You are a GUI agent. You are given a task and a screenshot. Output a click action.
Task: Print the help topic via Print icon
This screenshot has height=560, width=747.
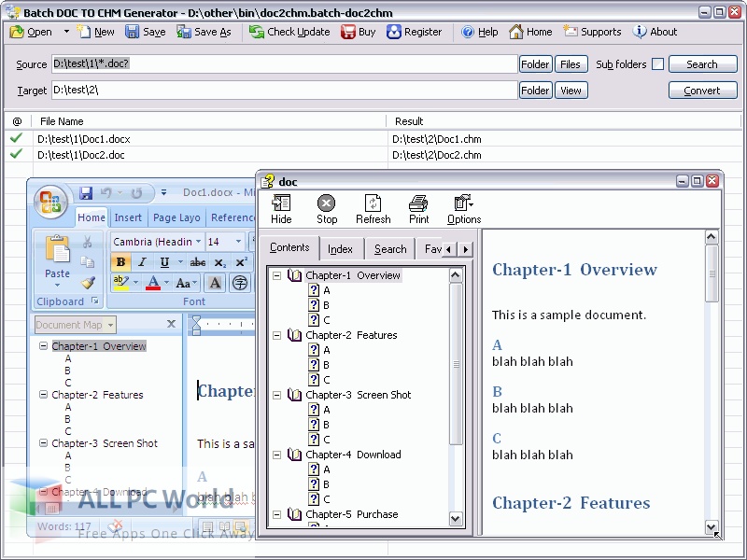[418, 204]
